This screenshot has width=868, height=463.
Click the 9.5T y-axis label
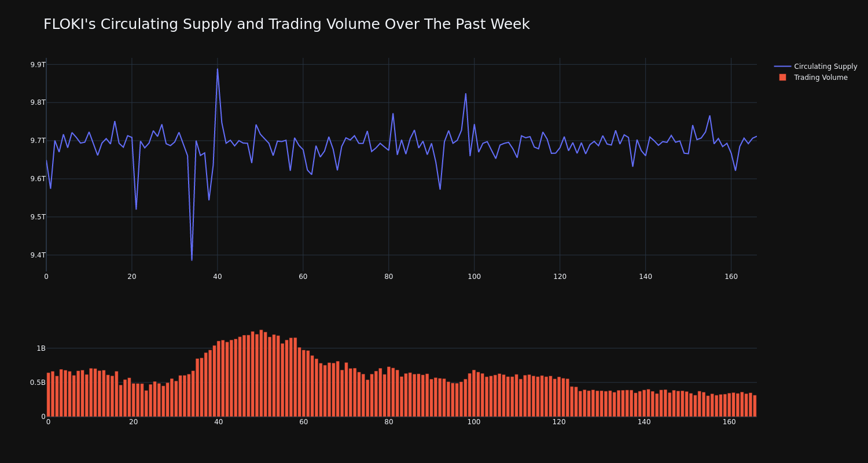[x=38, y=217]
